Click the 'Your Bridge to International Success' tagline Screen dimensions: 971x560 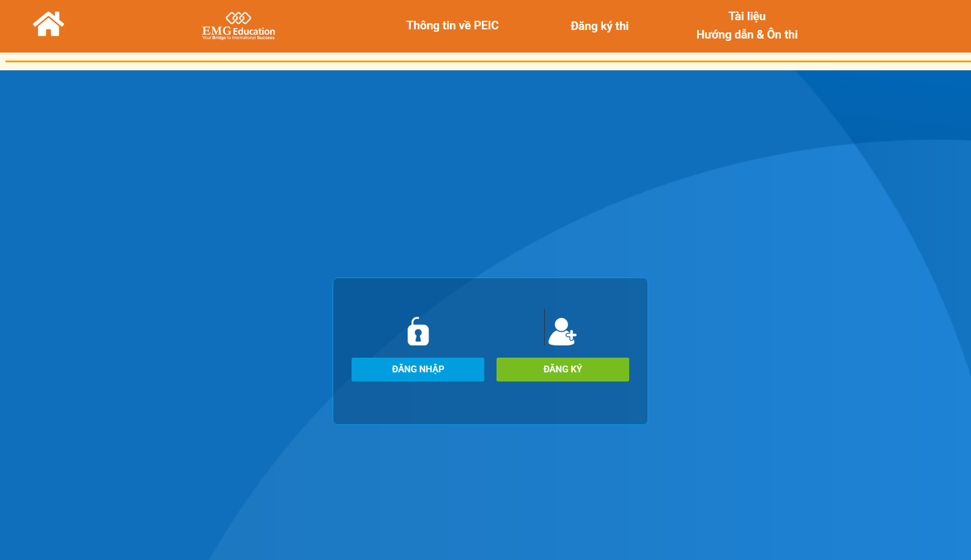(238, 38)
